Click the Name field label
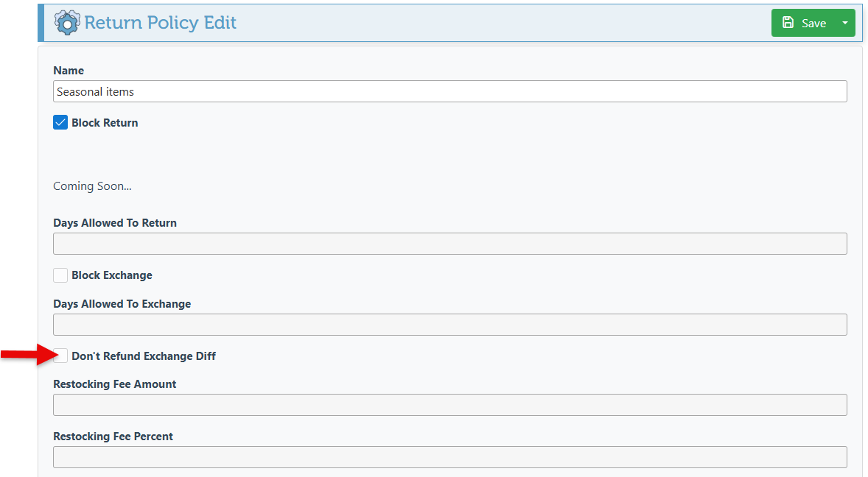 [69, 71]
